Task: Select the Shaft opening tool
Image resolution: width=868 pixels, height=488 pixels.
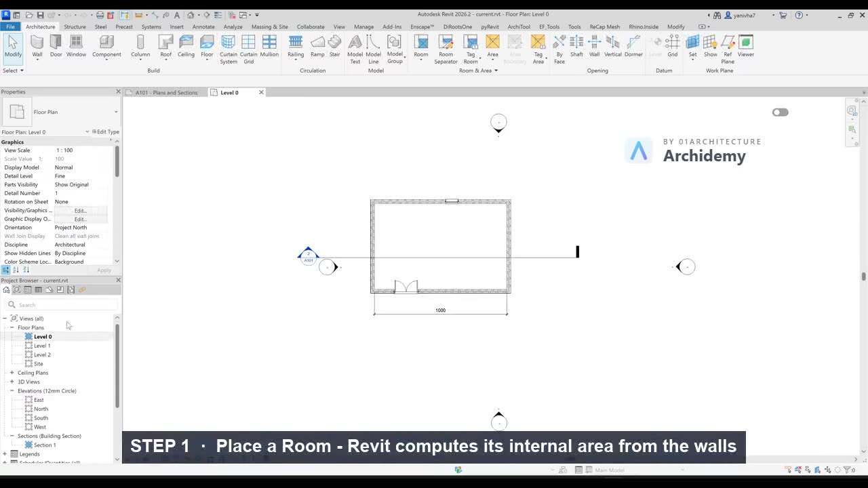Action: [x=576, y=46]
